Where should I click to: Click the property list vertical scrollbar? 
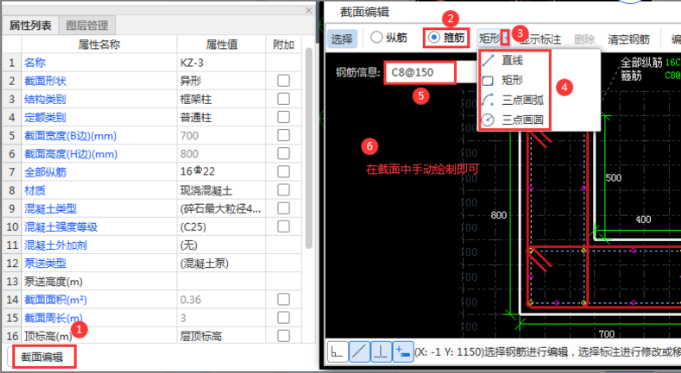click(309, 148)
